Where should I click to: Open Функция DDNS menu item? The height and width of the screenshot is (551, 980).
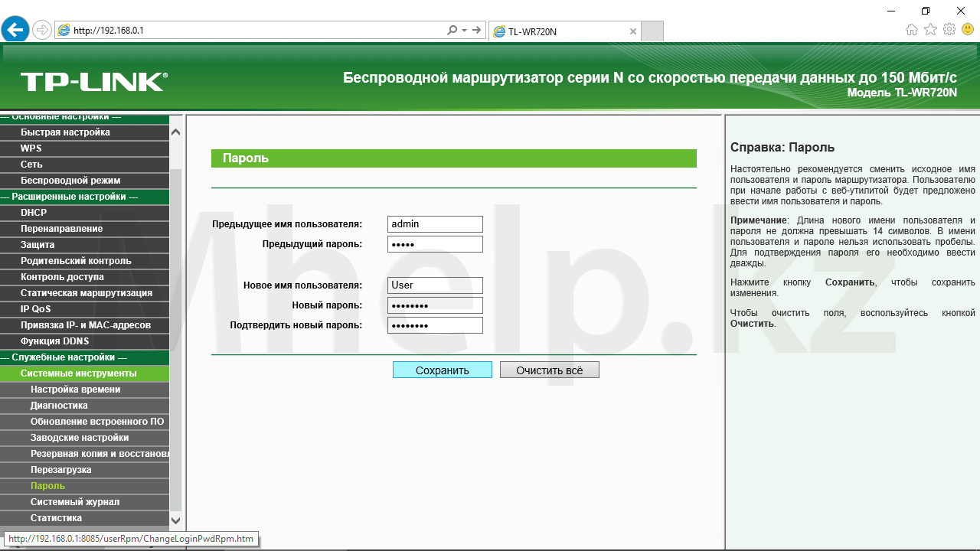(x=84, y=341)
